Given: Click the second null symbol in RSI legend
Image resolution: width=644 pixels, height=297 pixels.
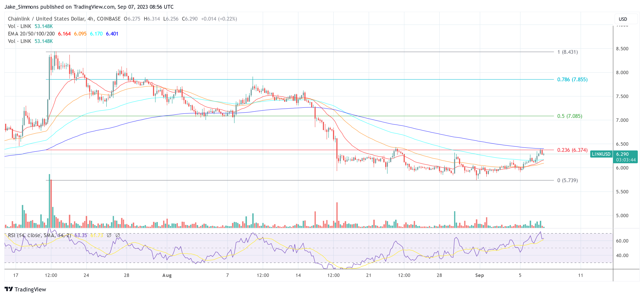Looking at the screenshot, I should pyautogui.click(x=118, y=235).
